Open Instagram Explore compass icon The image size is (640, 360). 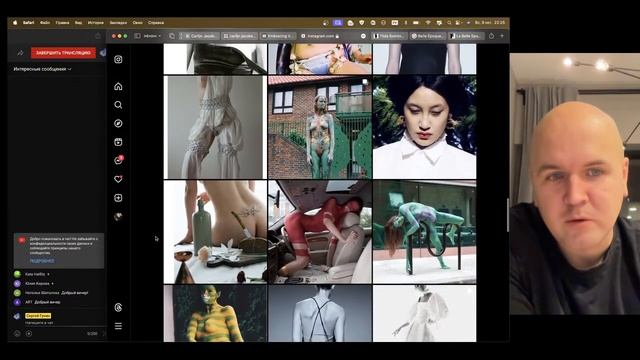(118, 123)
